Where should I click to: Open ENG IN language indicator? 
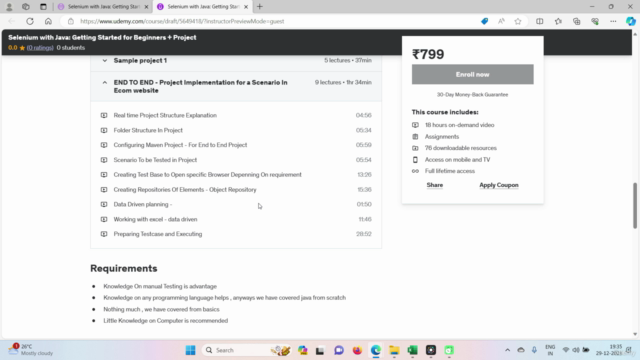tap(550, 350)
